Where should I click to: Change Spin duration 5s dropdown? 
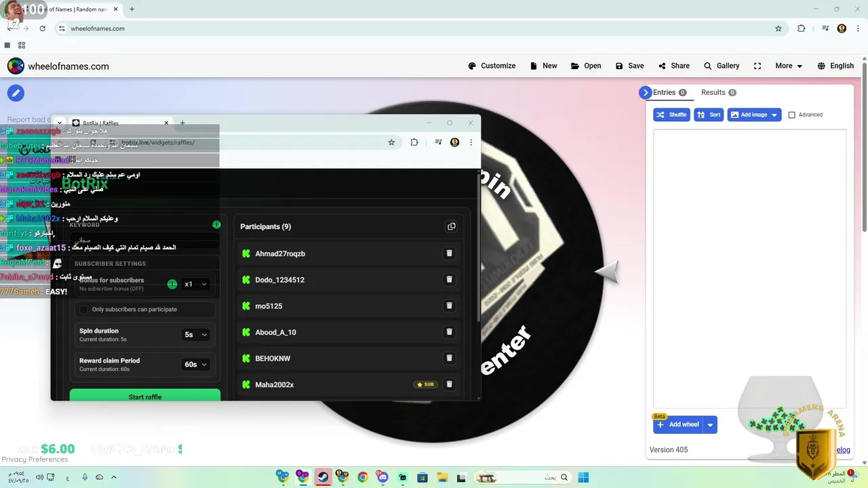[x=195, y=335]
